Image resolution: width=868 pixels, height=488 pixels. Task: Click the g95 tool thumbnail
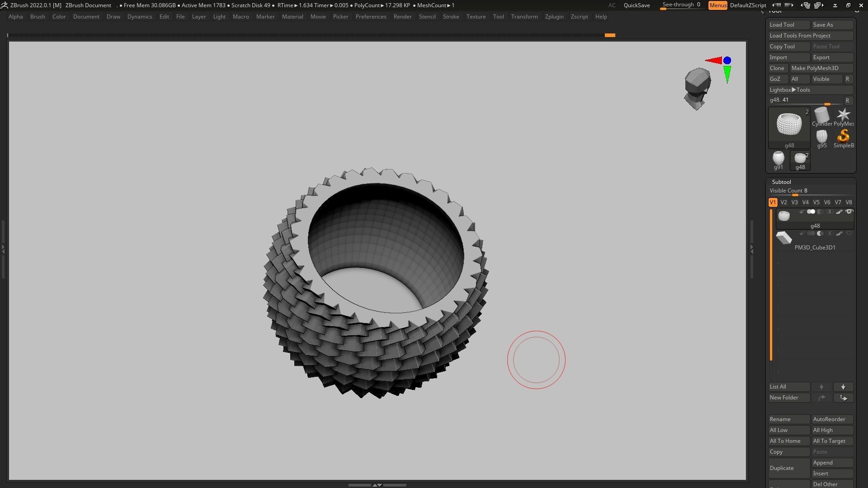[x=821, y=137]
